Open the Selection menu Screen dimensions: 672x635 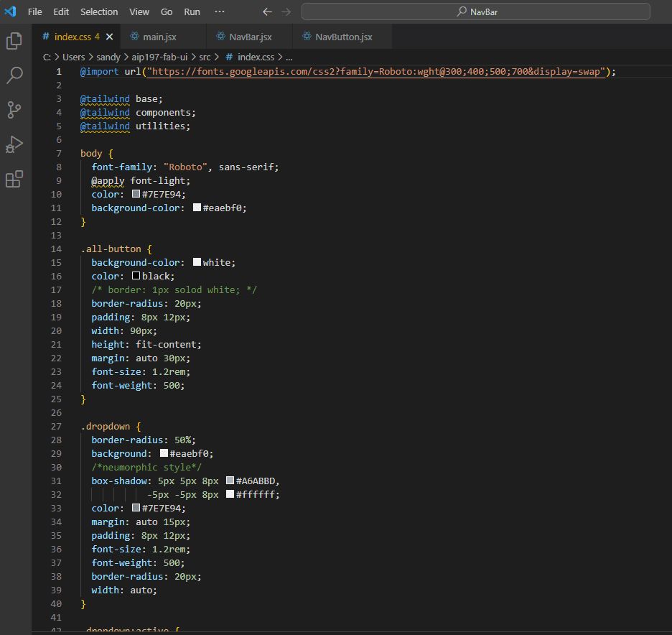click(99, 11)
